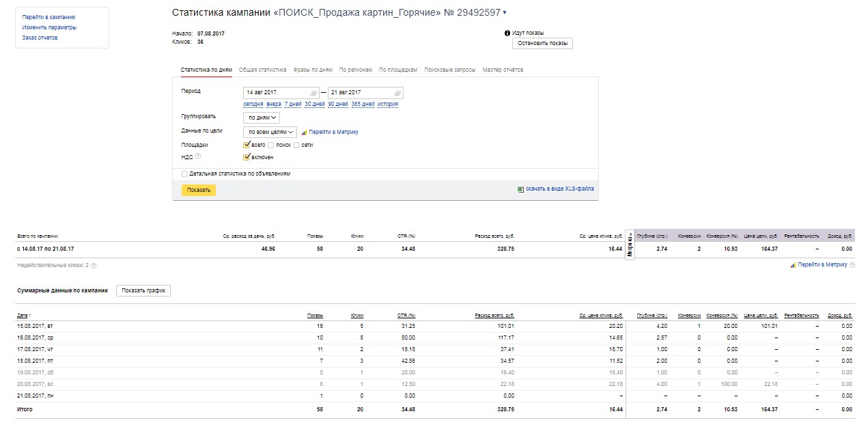Screen dimensions: 868x427
Task: Click the XLS file download icon
Action: point(520,189)
